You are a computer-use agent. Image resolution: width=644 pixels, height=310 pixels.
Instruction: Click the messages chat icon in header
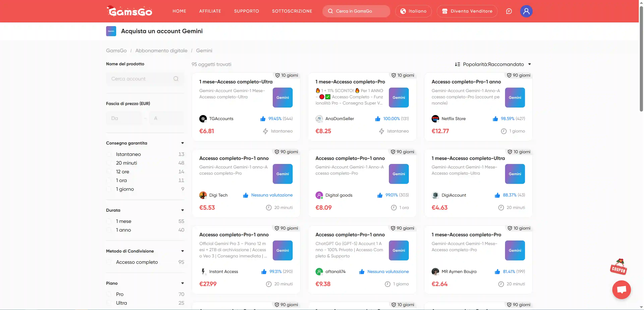pos(509,11)
